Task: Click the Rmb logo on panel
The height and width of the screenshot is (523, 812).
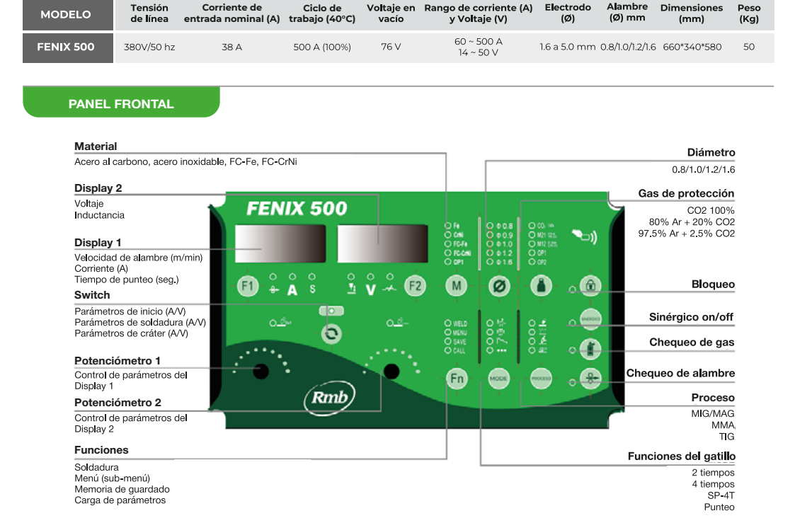Action: tap(330, 397)
